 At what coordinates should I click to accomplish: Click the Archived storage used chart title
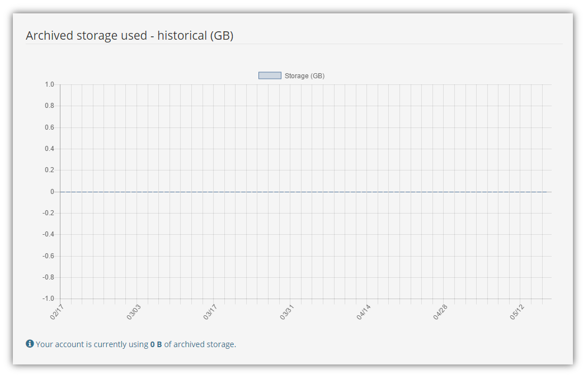pos(129,35)
